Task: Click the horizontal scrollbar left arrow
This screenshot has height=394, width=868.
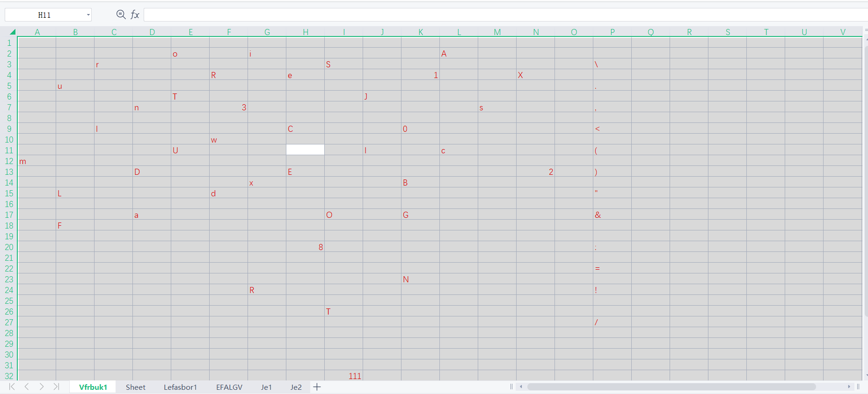Action: (521, 387)
